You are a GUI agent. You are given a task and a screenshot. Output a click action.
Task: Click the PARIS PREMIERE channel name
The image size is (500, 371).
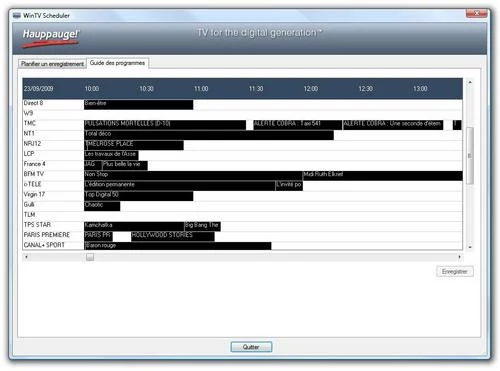[47, 235]
